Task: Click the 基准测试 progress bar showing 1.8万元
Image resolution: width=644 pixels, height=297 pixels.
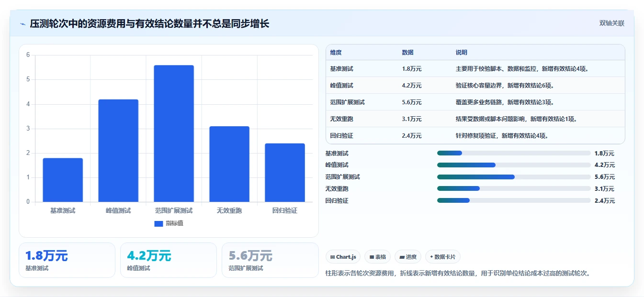Action: coord(514,153)
